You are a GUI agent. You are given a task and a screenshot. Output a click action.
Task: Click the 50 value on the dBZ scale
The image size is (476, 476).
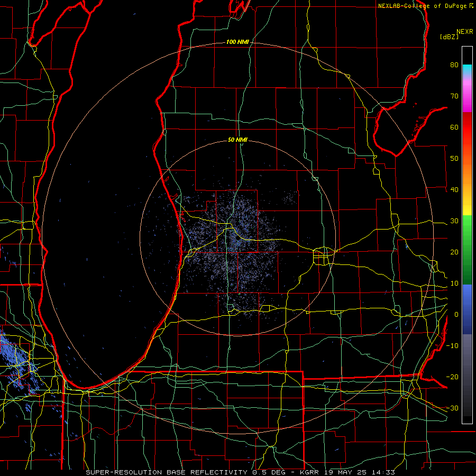click(x=454, y=159)
